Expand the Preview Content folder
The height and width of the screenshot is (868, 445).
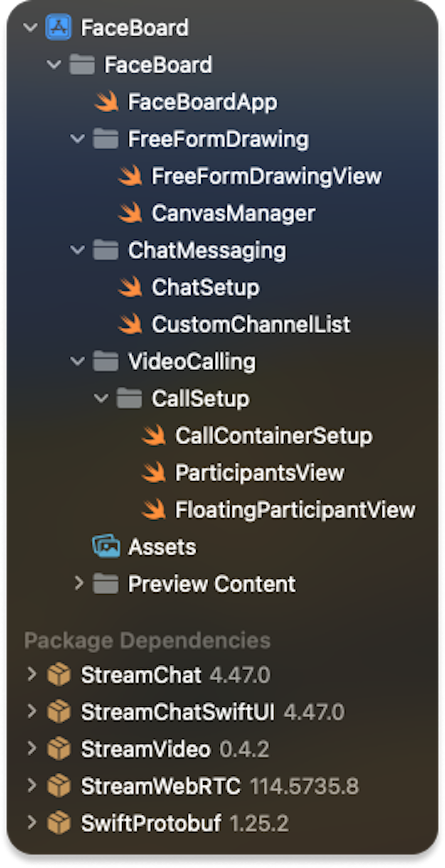pyautogui.click(x=79, y=583)
